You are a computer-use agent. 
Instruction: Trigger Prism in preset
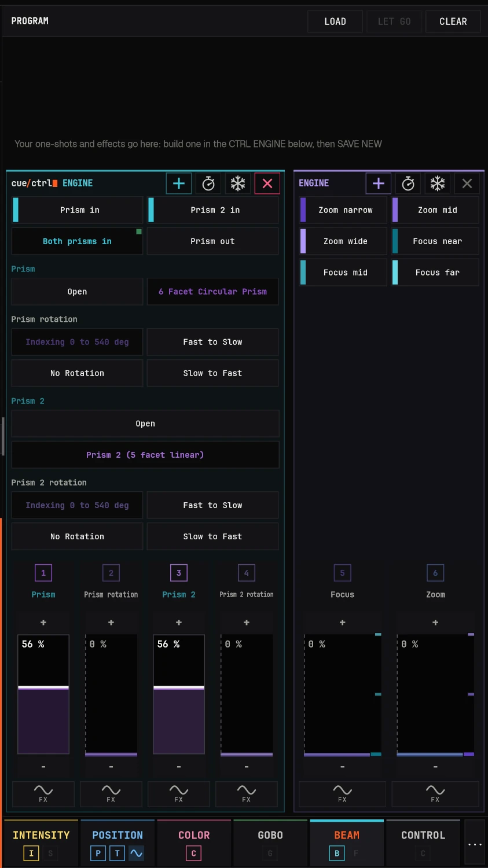[77, 210]
